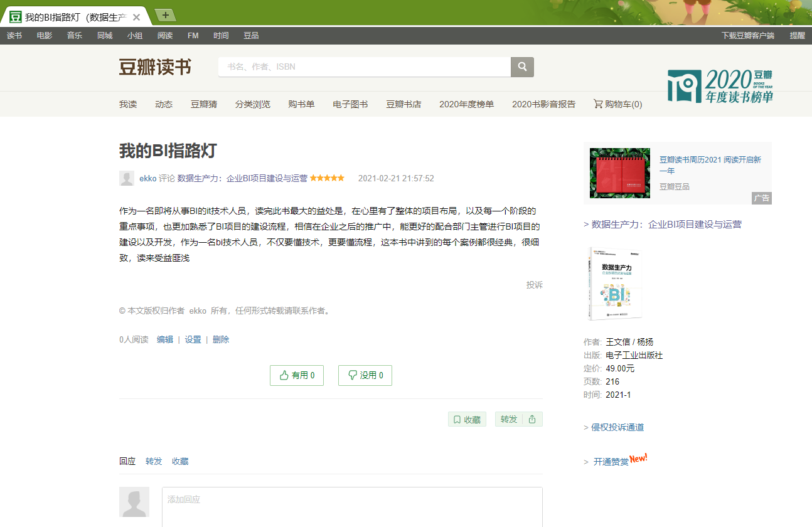Switch to the 转发 tab below review
The image size is (812, 527).
[154, 461]
